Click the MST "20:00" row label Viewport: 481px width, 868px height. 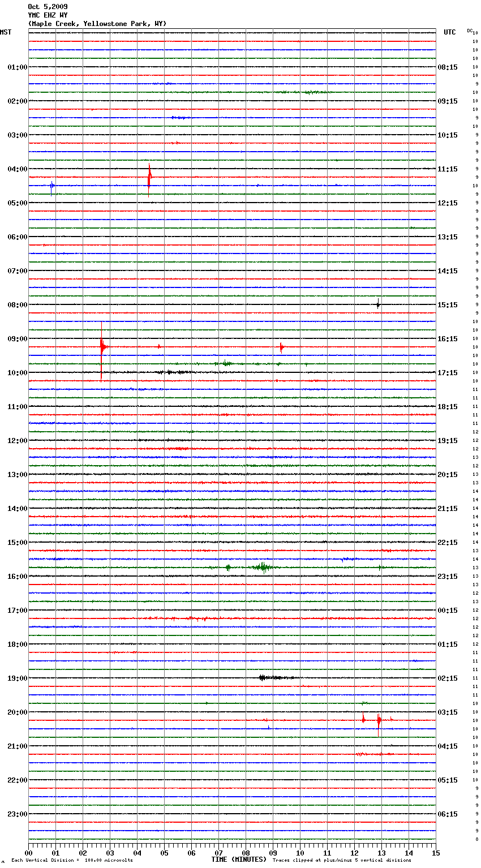coord(18,712)
